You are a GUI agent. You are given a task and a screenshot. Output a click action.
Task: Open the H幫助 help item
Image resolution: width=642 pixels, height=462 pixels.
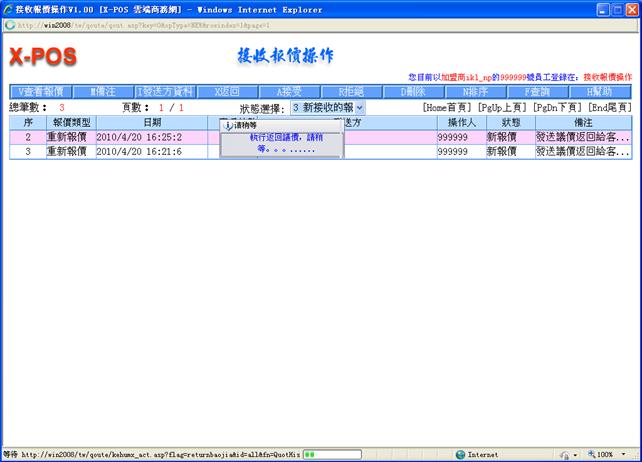[599, 91]
